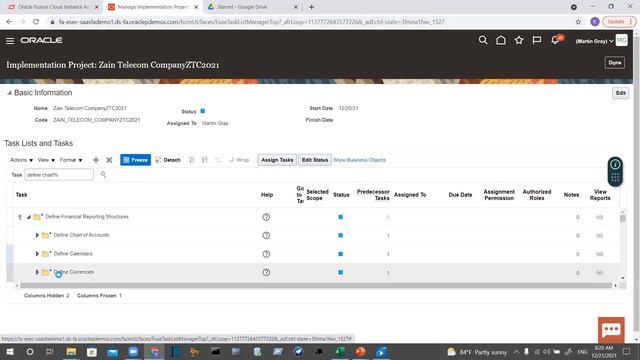Open favorites star in Oracle header
The width and height of the screenshot is (640, 360).
coord(519,40)
